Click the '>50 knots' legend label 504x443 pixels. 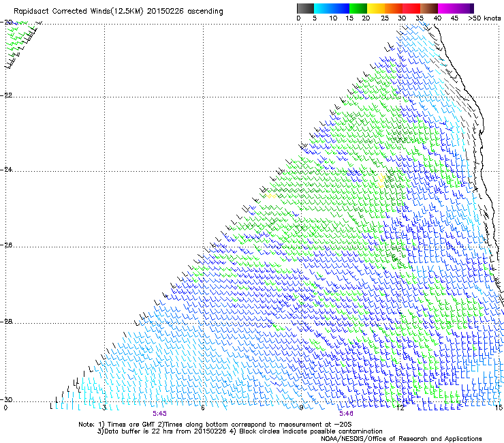click(484, 18)
